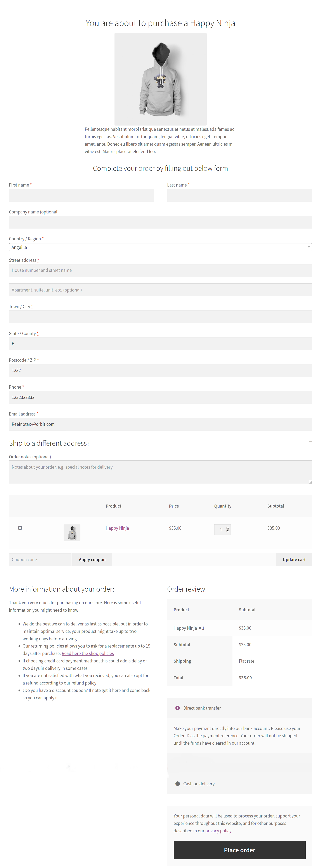The width and height of the screenshot is (312, 868).
Task: Open the Country / Region dropdown
Action: pyautogui.click(x=160, y=247)
